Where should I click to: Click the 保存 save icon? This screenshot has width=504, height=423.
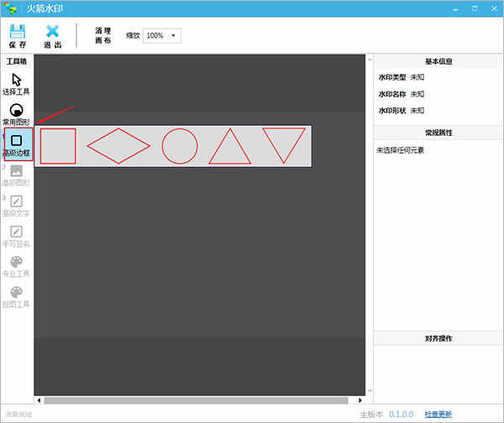18,32
